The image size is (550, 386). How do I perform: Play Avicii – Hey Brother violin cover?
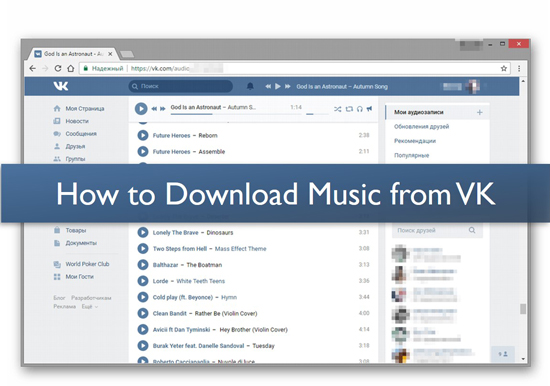(x=143, y=329)
